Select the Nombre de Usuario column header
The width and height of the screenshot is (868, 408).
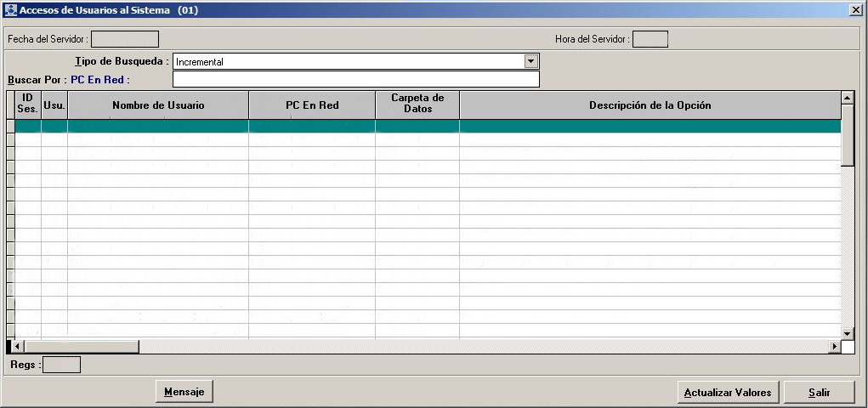(x=158, y=105)
